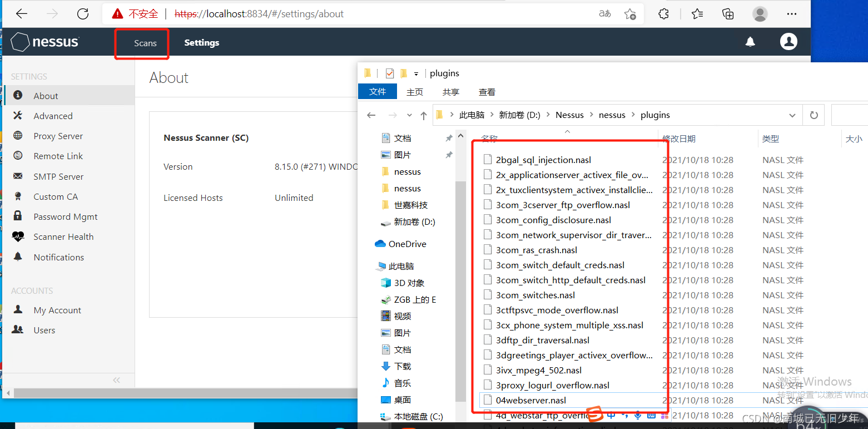Open Remote Link settings
This screenshot has width=868, height=429.
tap(58, 156)
